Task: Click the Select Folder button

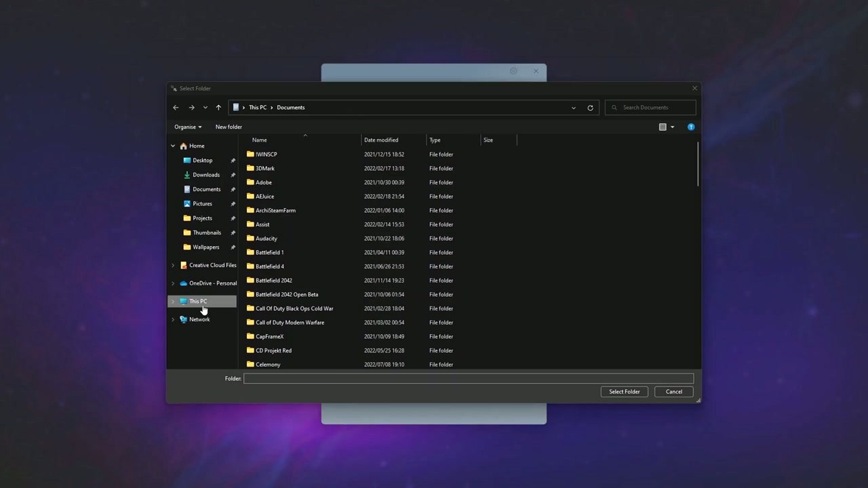Action: [x=624, y=391]
